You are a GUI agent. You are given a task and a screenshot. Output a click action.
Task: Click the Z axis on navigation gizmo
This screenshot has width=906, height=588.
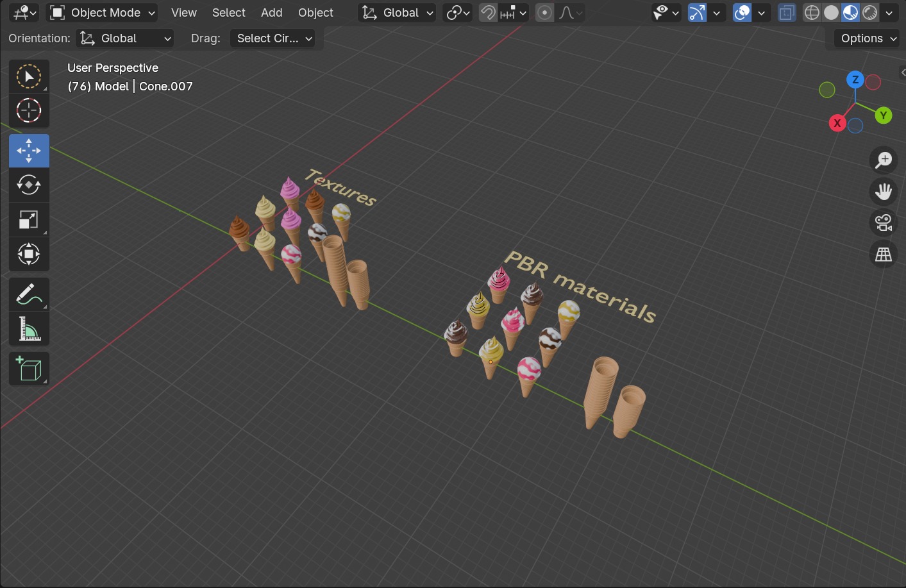pos(855,80)
